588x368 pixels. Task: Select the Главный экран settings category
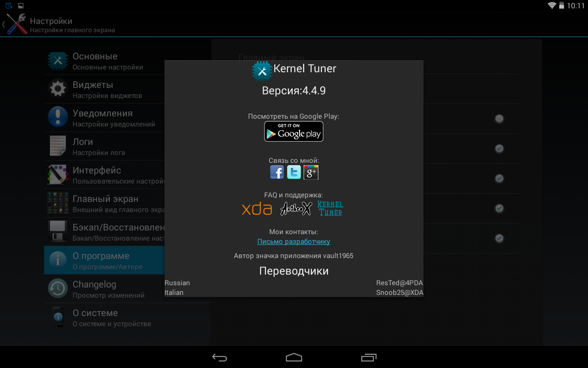click(x=127, y=203)
